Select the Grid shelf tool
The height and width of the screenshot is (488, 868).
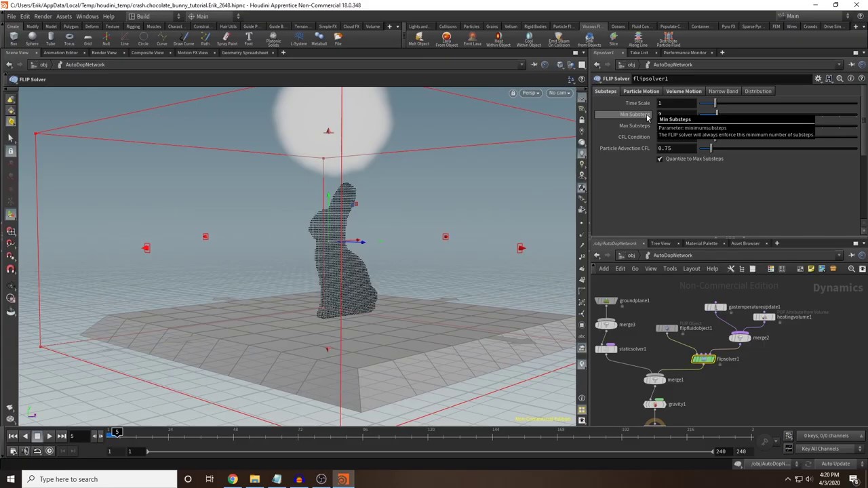(87, 39)
